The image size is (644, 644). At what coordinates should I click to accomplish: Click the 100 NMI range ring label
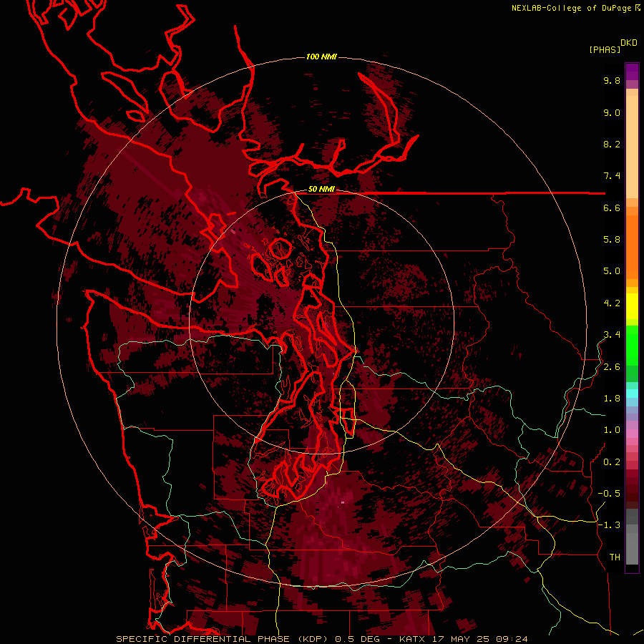[321, 57]
